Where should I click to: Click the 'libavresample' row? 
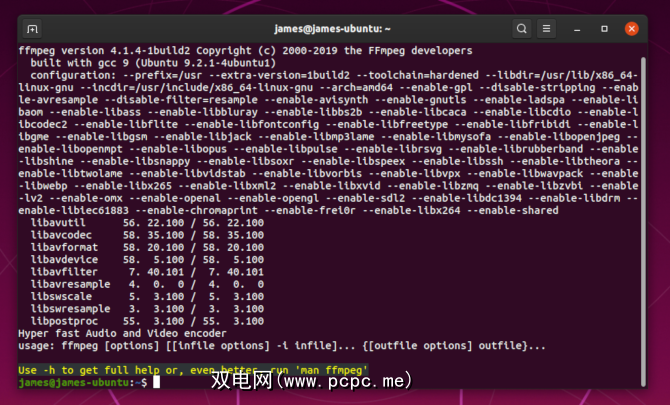pyautogui.click(x=147, y=285)
